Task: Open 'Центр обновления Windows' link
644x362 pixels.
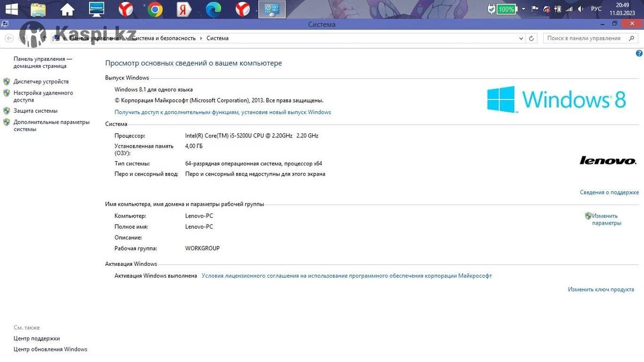Action: pyautogui.click(x=50, y=349)
